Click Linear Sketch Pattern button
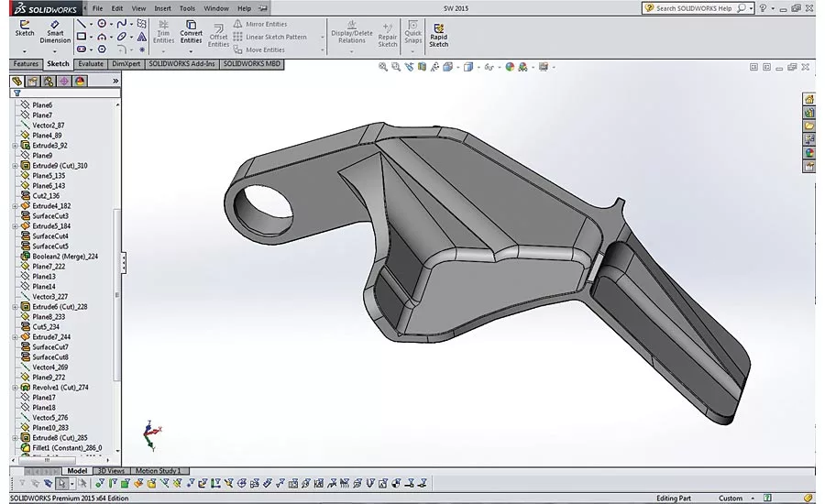Screen dimensions: 825x504 (269, 37)
